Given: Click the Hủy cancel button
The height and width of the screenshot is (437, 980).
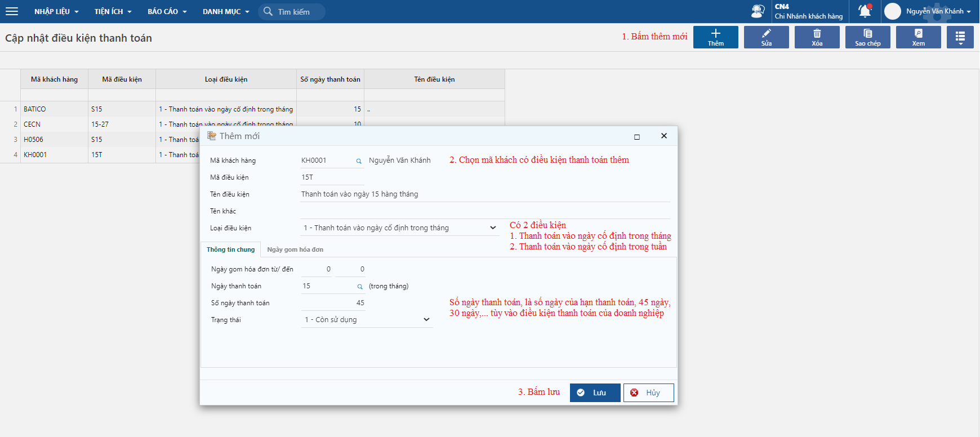Looking at the screenshot, I should click(x=648, y=393).
